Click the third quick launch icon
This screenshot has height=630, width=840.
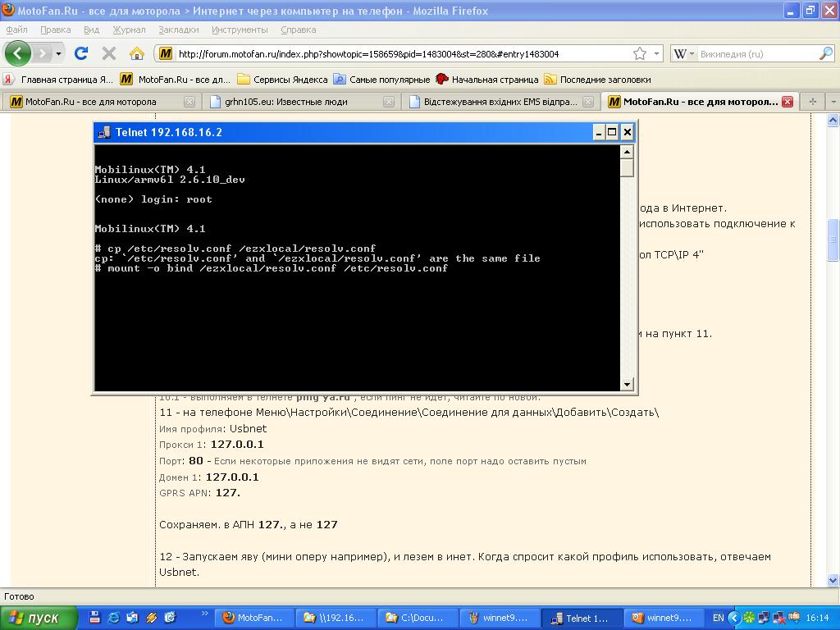pyautogui.click(x=132, y=618)
